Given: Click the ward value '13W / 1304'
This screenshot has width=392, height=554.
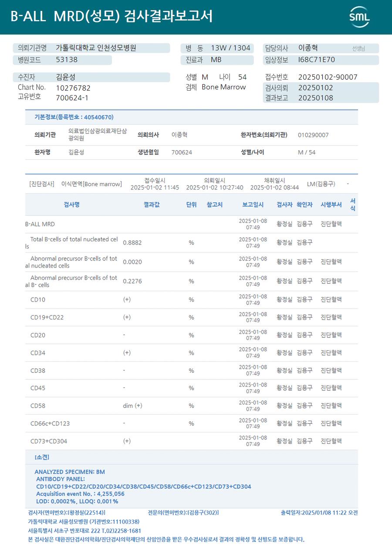Looking at the screenshot, I should (230, 48).
